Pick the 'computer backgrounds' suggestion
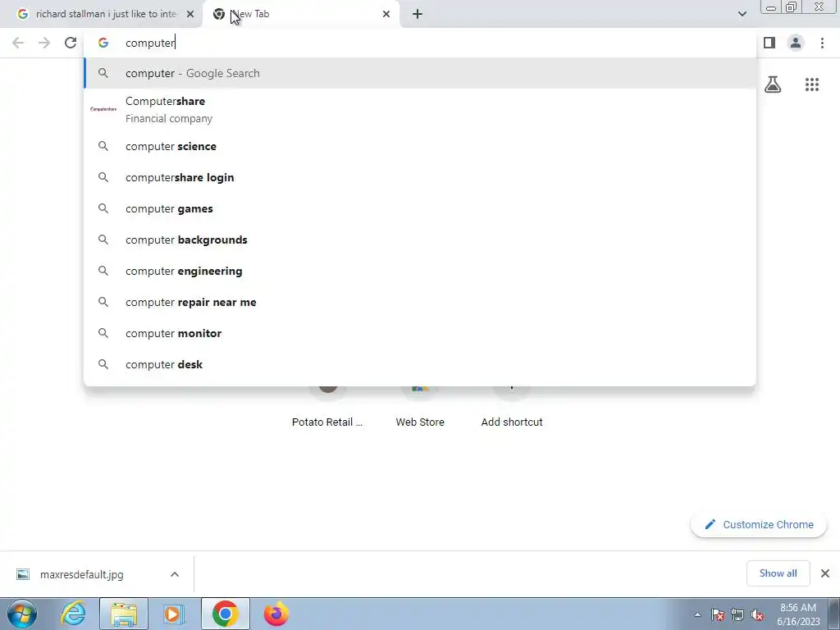This screenshot has width=840, height=630. click(420, 240)
